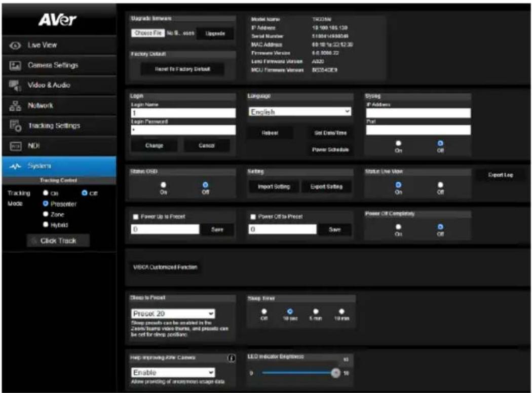Click the Syslog IP Address field

coord(419,113)
